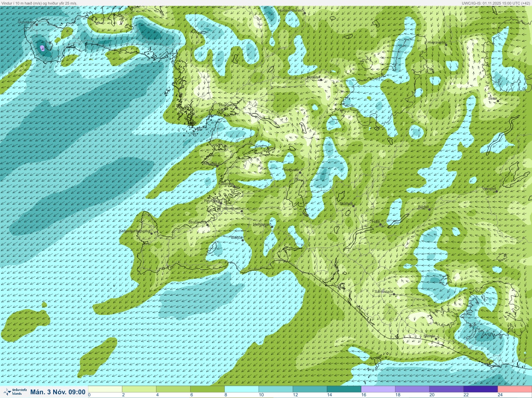The width and height of the screenshot is (532, 398).
Task: Click the Sámsstaðir station label
Action: pos(384,292)
